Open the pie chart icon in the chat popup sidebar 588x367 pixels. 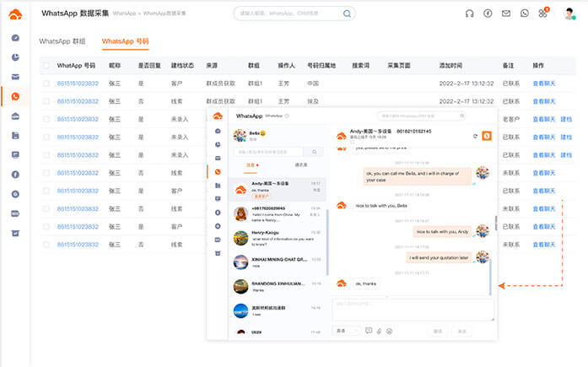pos(218,145)
